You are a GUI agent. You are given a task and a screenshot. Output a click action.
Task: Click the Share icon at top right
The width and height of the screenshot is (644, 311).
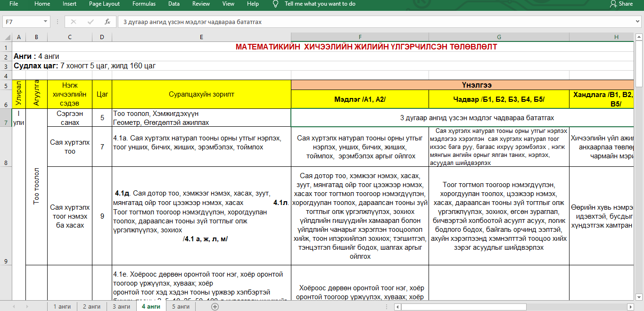tap(613, 4)
